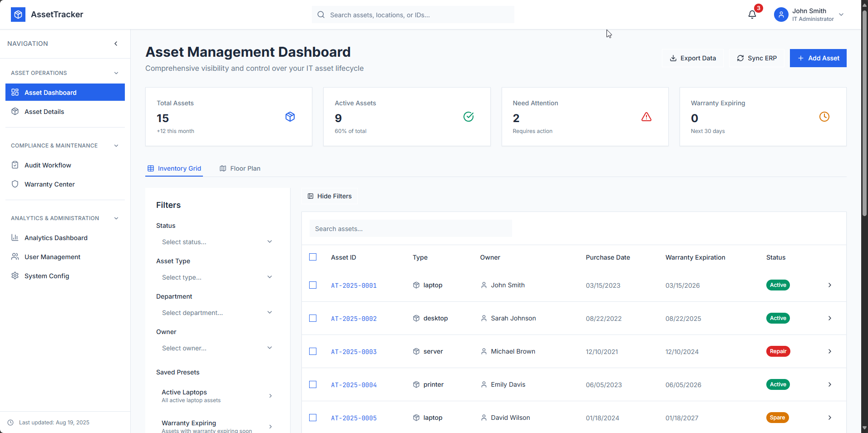Collapse the navigation sidebar arrow
The image size is (868, 433).
pyautogui.click(x=116, y=44)
